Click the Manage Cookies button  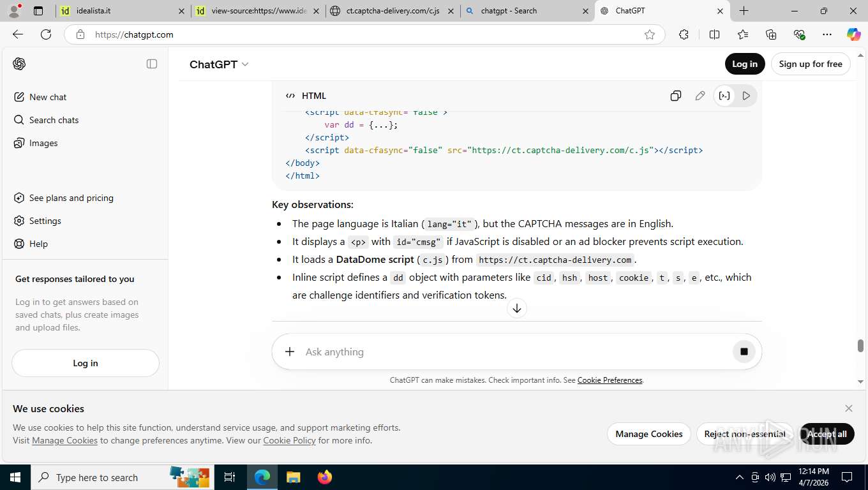[x=649, y=434]
